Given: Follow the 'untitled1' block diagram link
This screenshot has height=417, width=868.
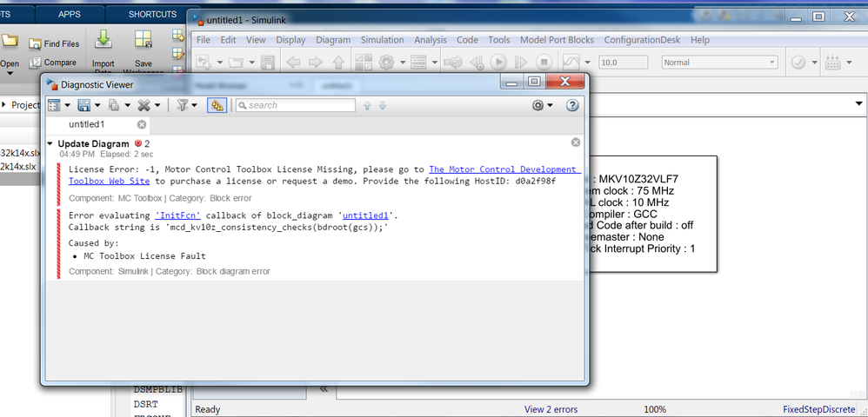Looking at the screenshot, I should pyautogui.click(x=366, y=215).
